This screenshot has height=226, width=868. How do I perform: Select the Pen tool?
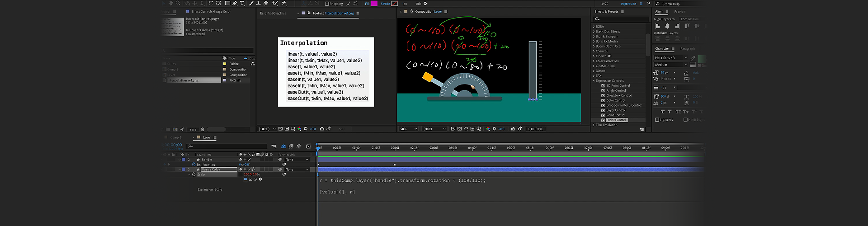pos(235,3)
